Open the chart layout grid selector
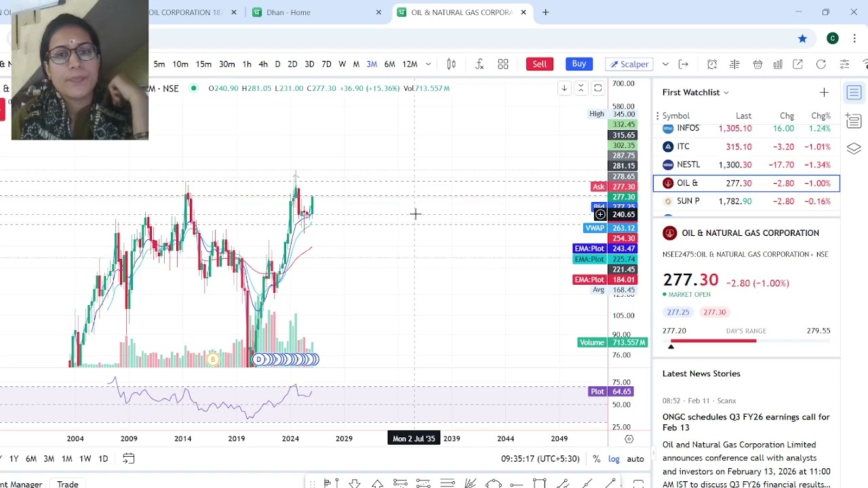The image size is (868, 488). (503, 64)
